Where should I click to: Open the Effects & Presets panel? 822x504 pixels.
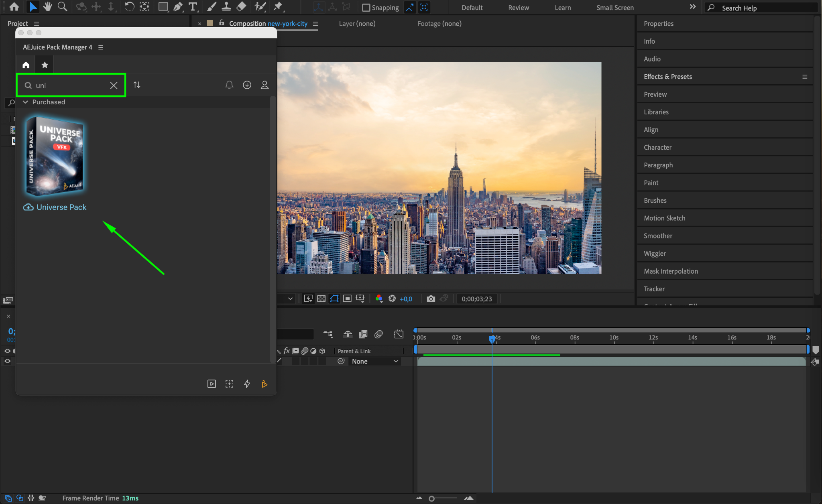point(667,77)
